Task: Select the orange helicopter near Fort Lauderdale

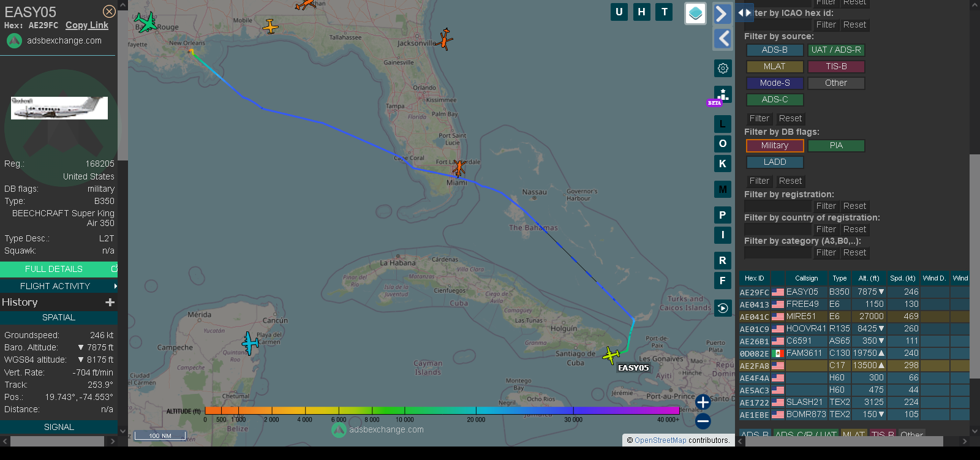Action: click(459, 167)
